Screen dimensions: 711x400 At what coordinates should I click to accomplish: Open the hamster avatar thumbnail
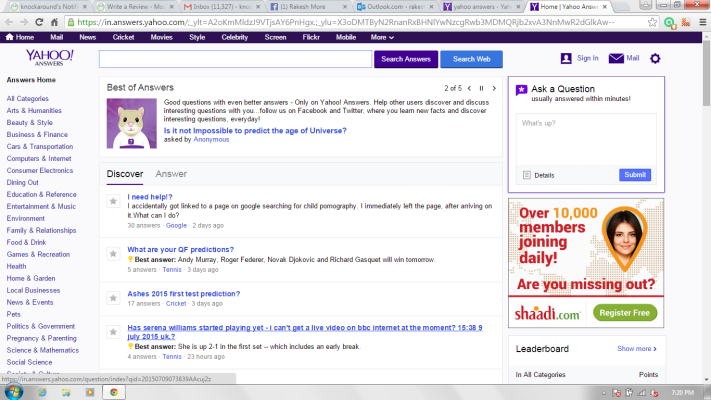pos(131,123)
